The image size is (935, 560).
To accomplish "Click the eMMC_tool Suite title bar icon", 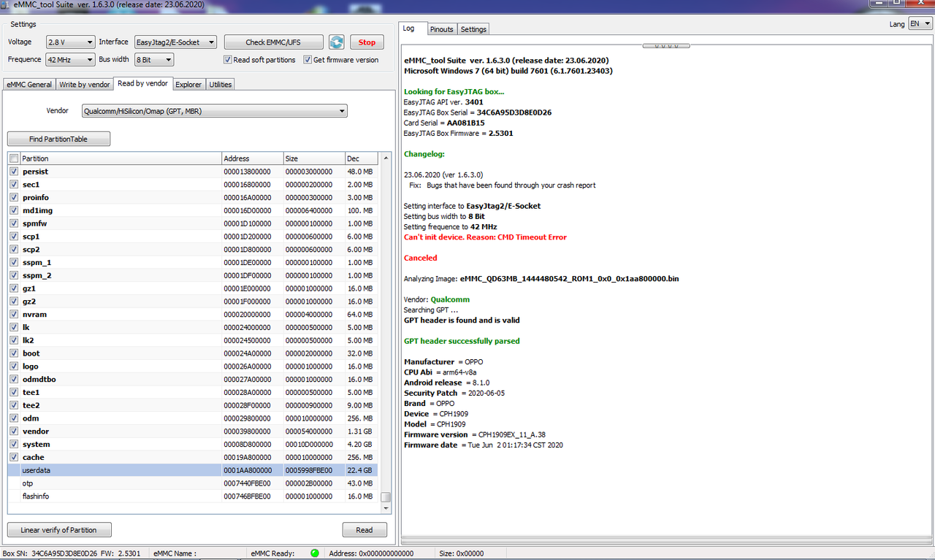I will [6, 4].
